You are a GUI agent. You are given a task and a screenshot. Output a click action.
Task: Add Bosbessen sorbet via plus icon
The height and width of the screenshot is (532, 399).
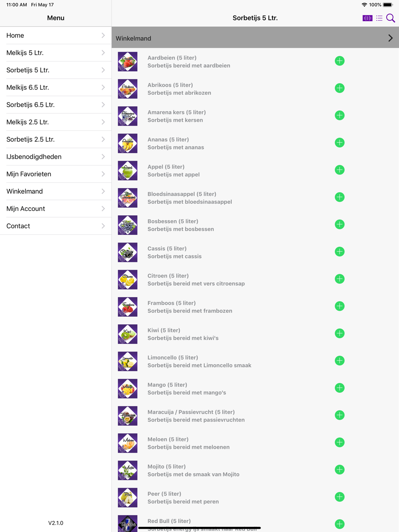[340, 225]
